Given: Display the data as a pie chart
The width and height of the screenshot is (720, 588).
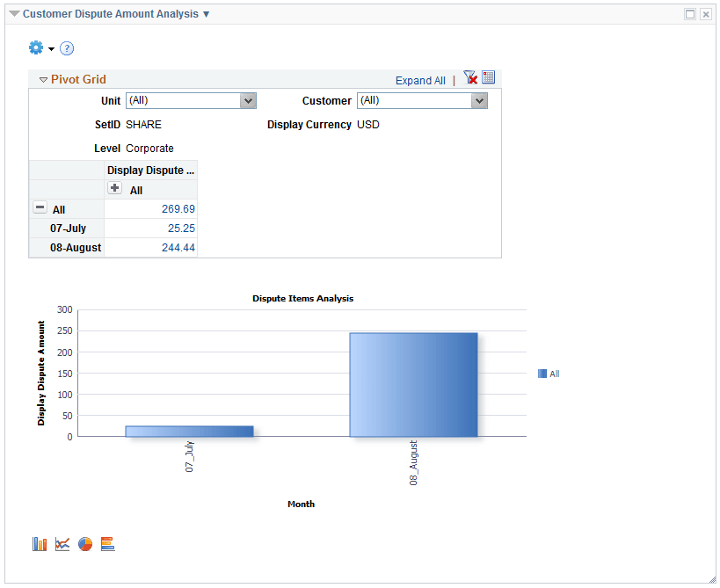Looking at the screenshot, I should (84, 543).
